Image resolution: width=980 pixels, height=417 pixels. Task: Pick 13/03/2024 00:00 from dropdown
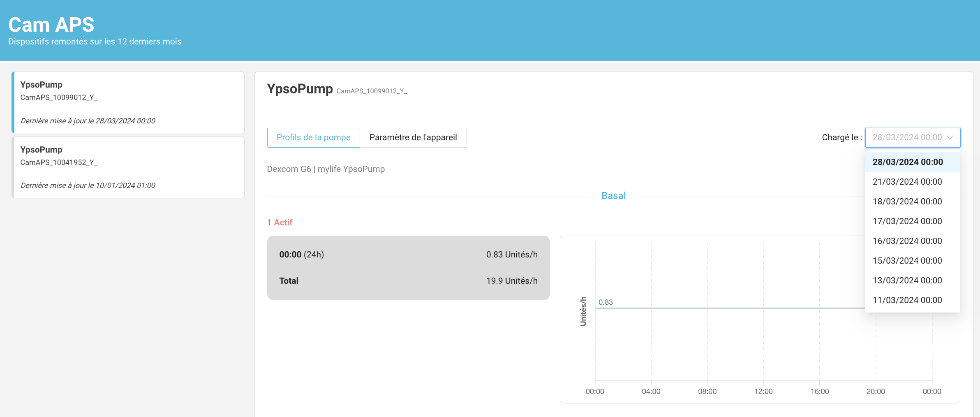(x=913, y=280)
